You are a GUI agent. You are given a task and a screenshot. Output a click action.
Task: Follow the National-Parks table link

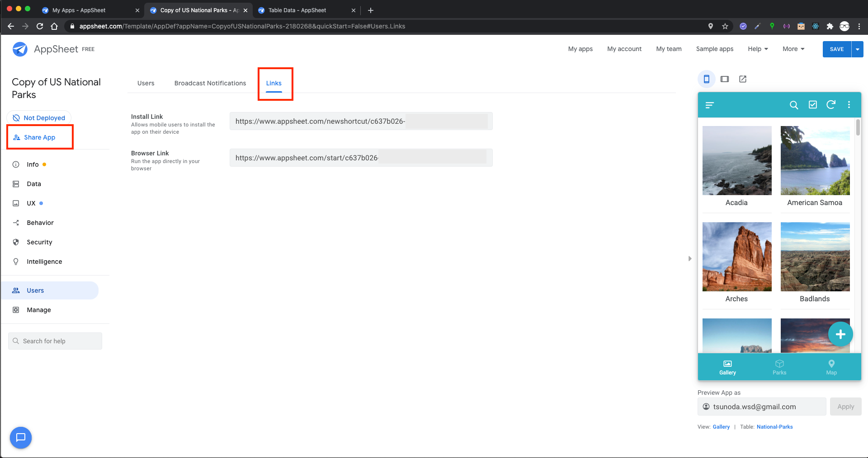(775, 427)
